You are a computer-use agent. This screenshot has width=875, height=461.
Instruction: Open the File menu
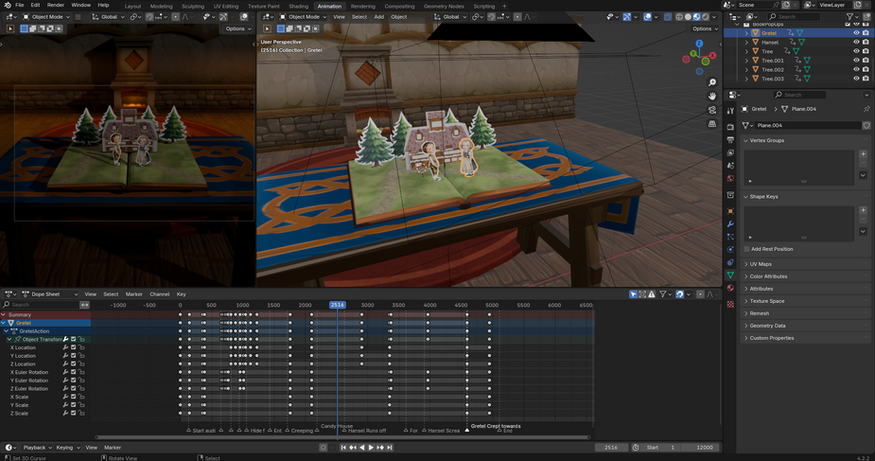(x=20, y=5)
